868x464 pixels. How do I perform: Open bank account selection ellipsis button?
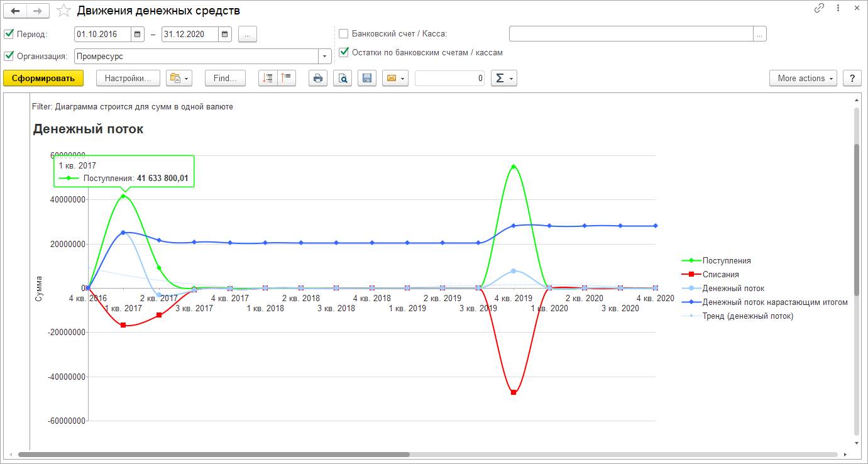click(x=760, y=34)
